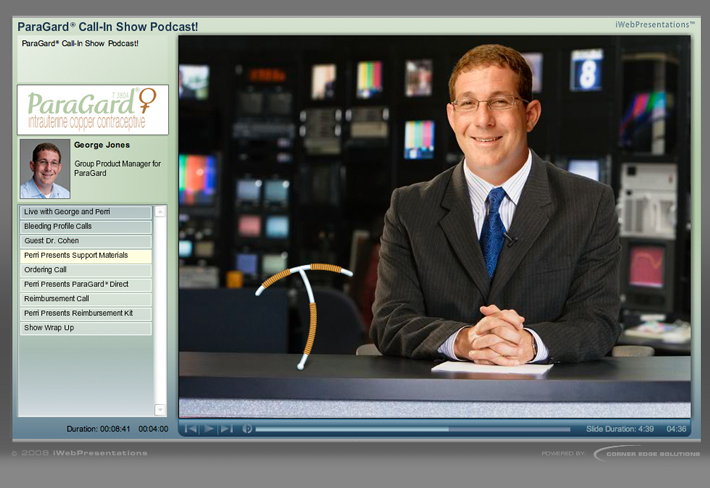The height and width of the screenshot is (488, 710).
Task: Play the podcast presentation
Action: [209, 429]
